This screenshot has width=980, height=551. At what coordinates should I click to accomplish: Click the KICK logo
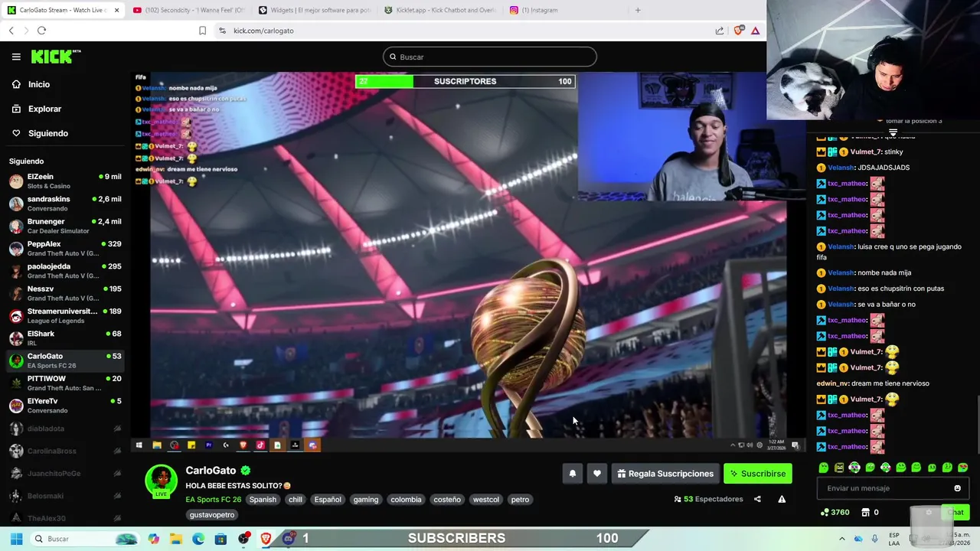click(55, 57)
